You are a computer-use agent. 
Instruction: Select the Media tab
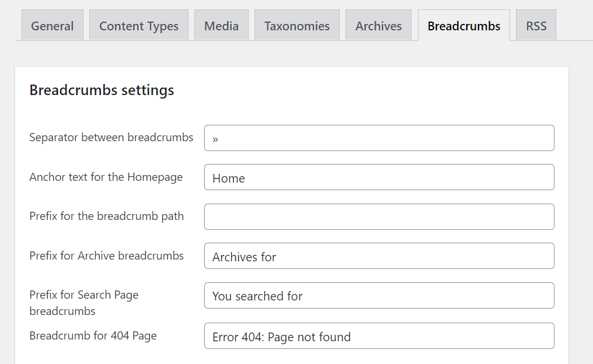(x=221, y=26)
